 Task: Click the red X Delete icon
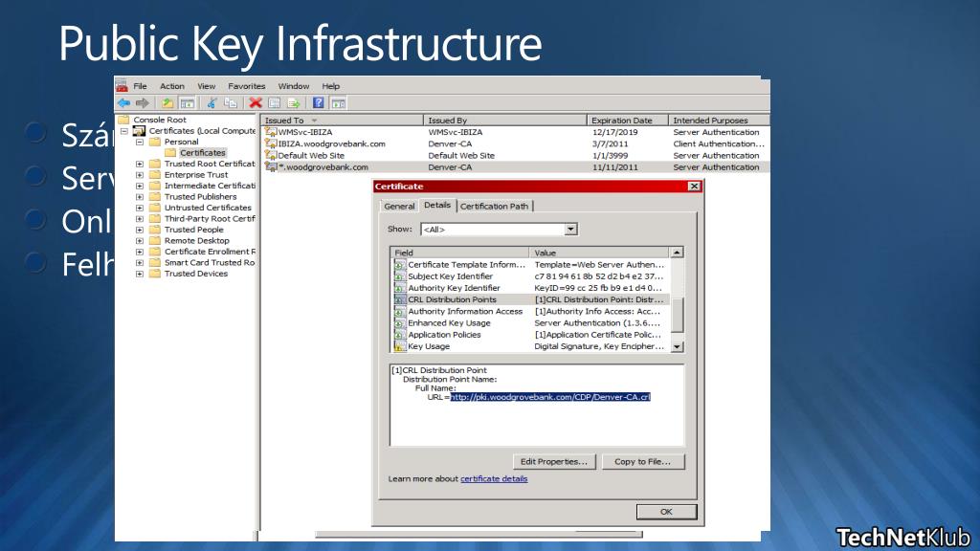pyautogui.click(x=255, y=103)
